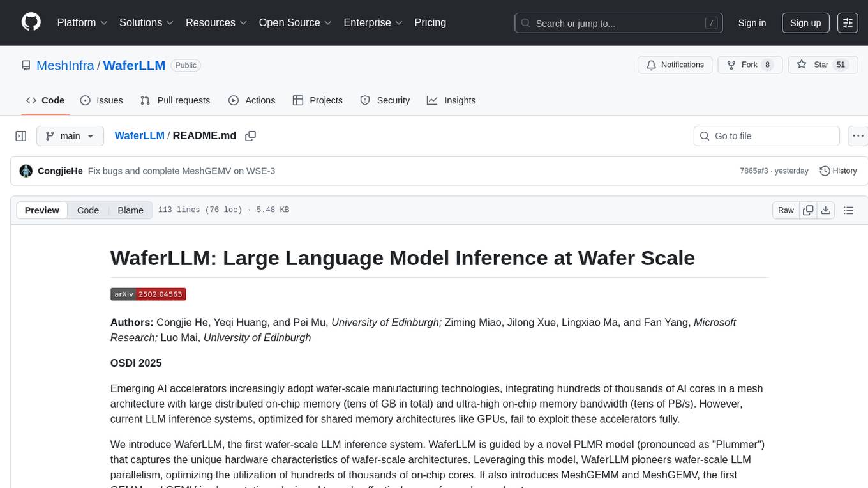Viewport: 868px width, 488px height.
Task: Open the fork count 8
Action: tap(767, 65)
